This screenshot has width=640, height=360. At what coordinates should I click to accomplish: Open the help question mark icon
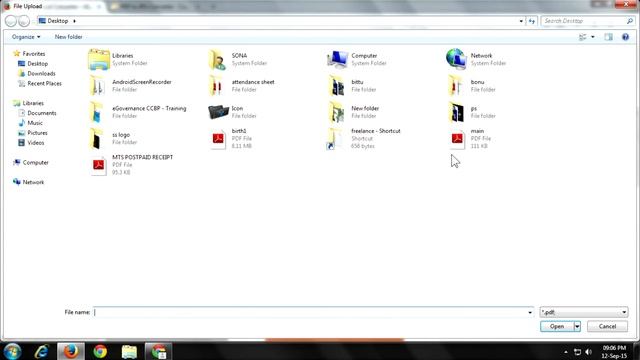[x=625, y=37]
